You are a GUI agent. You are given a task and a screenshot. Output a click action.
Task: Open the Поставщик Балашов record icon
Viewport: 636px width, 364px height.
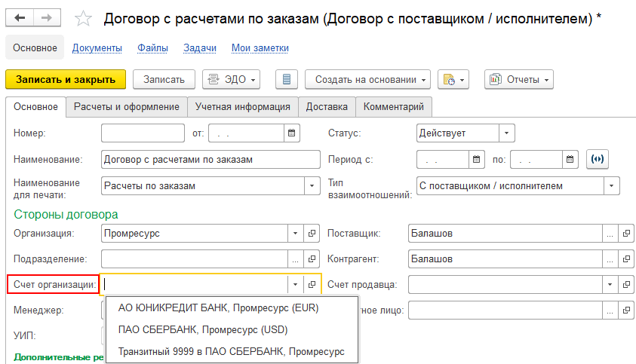(x=625, y=234)
